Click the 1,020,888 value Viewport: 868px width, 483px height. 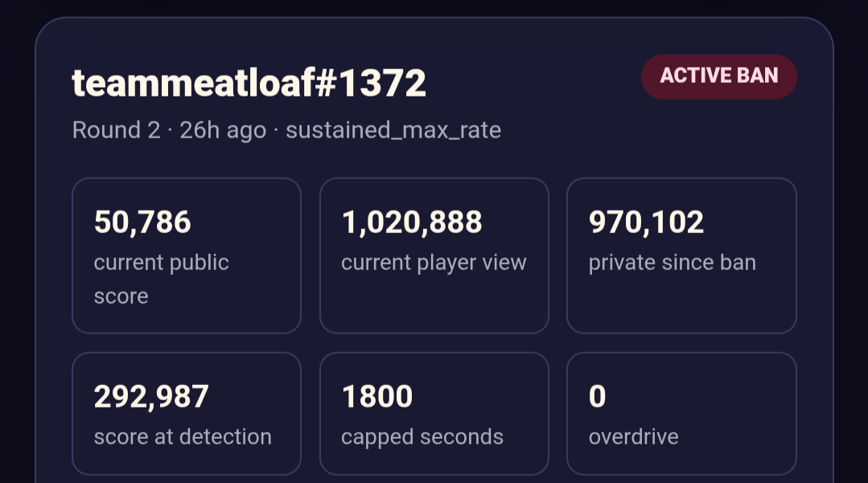(412, 223)
